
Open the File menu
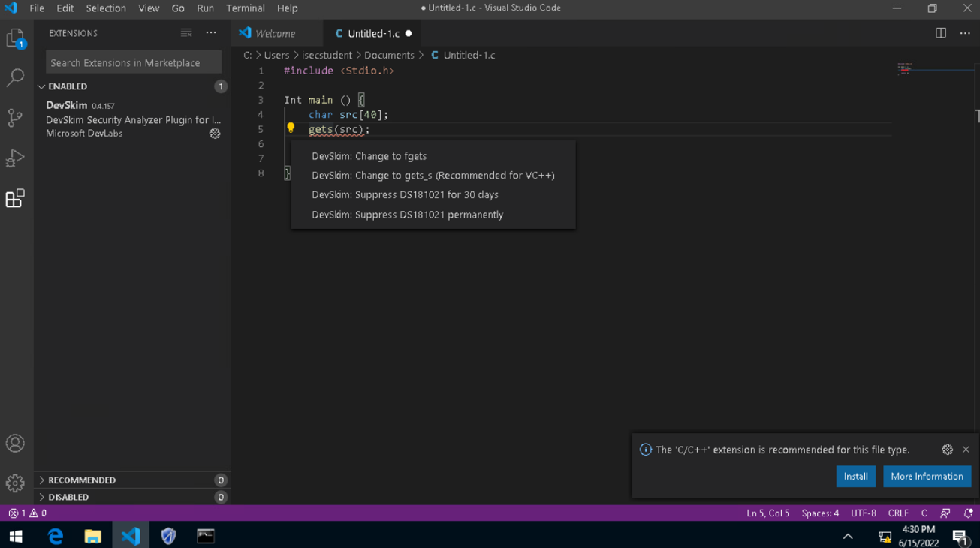point(37,8)
